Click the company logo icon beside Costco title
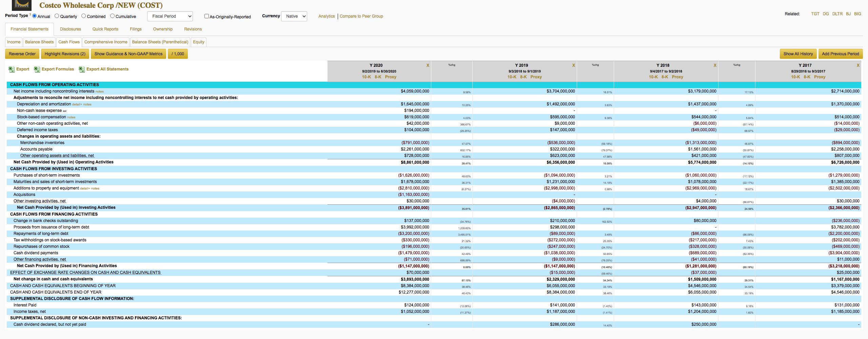 (x=22, y=5)
